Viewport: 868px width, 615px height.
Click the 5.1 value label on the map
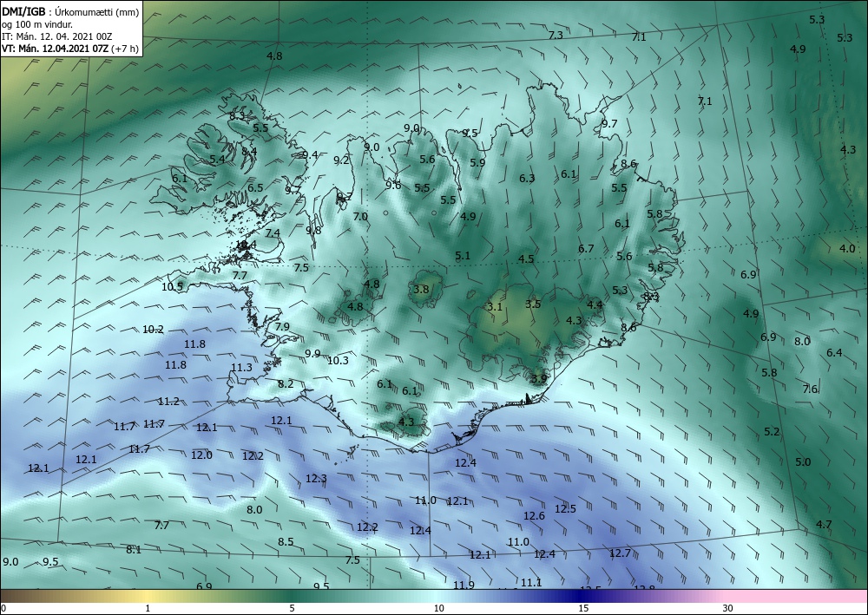coord(463,256)
